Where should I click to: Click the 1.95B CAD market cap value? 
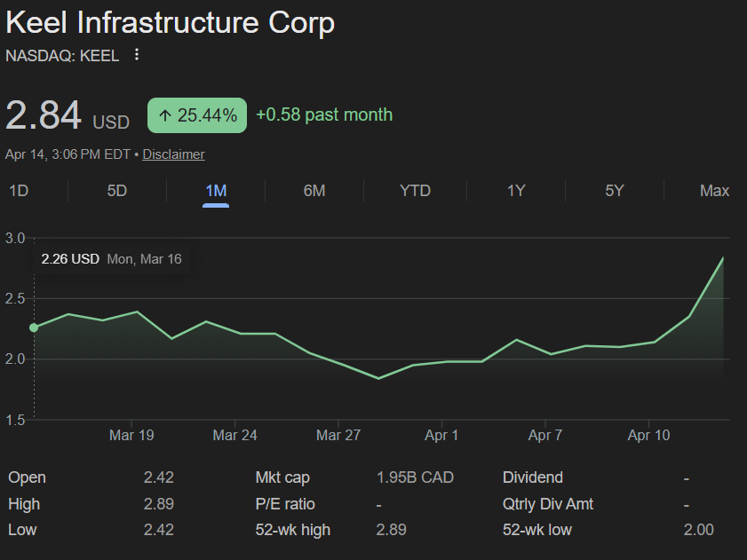click(x=415, y=477)
